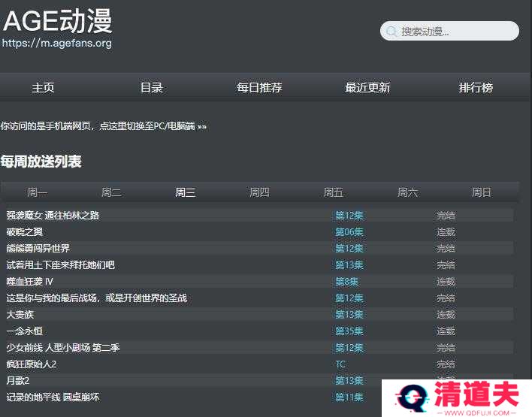The height and width of the screenshot is (417, 532).
Task: Click the AGE动漫 site title
Action: pos(58,21)
